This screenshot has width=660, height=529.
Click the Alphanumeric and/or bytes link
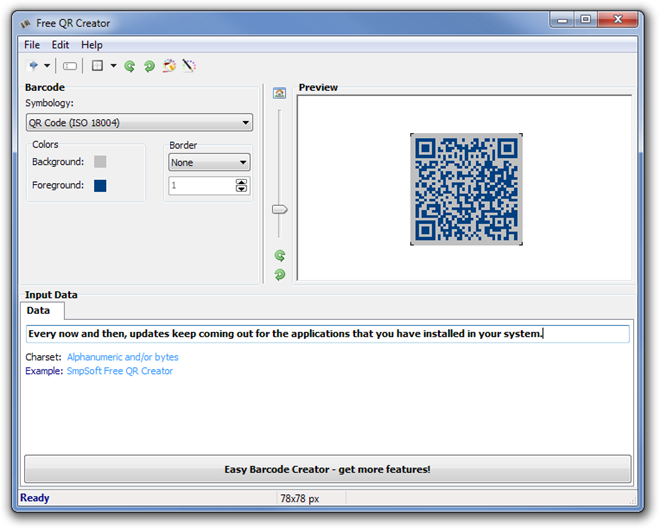[122, 357]
